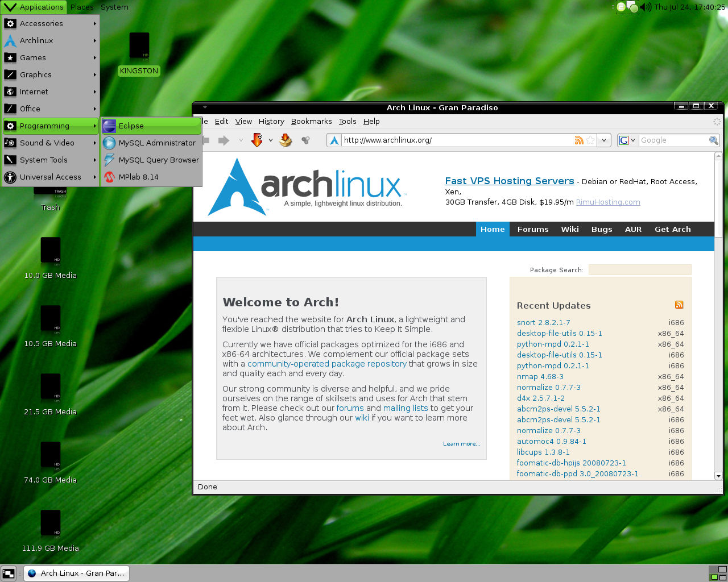Open the snort 2.8.2.1-7 package link

(543, 322)
